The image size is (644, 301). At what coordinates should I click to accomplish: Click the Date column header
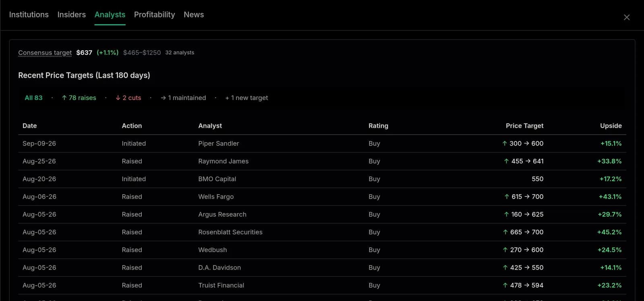point(30,126)
